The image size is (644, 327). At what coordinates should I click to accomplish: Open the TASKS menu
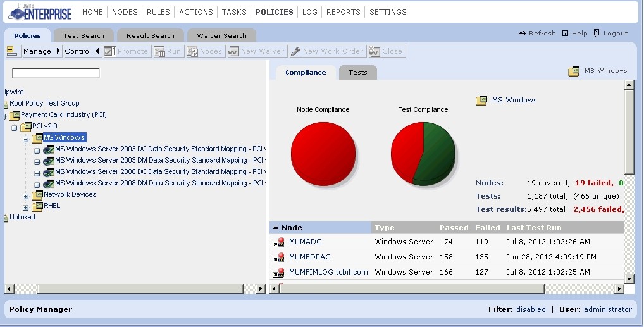coord(234,12)
